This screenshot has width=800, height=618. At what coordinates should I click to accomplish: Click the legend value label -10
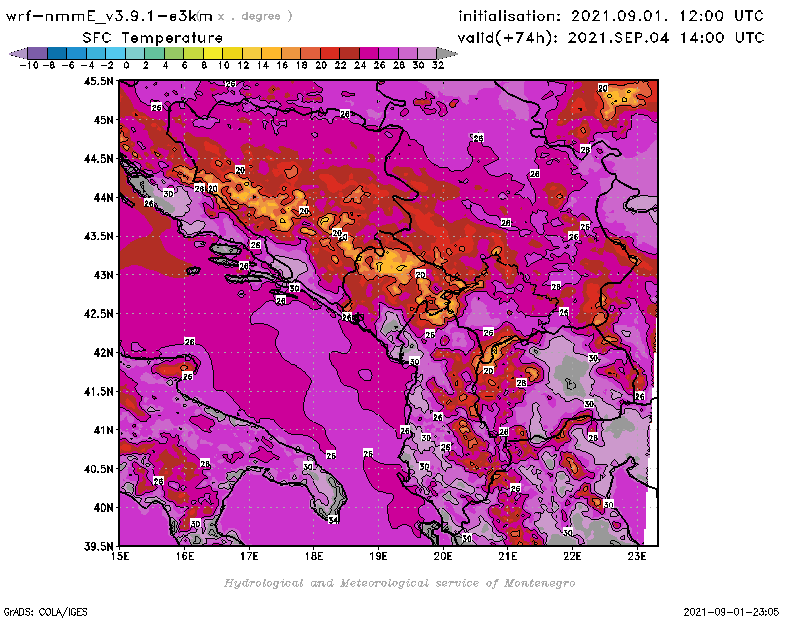(29, 65)
